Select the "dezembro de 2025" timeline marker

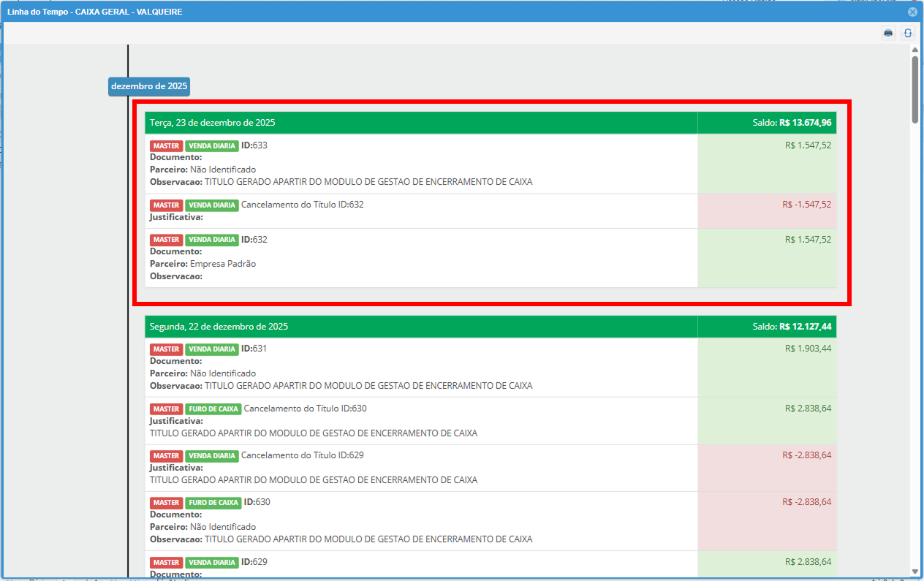[149, 86]
